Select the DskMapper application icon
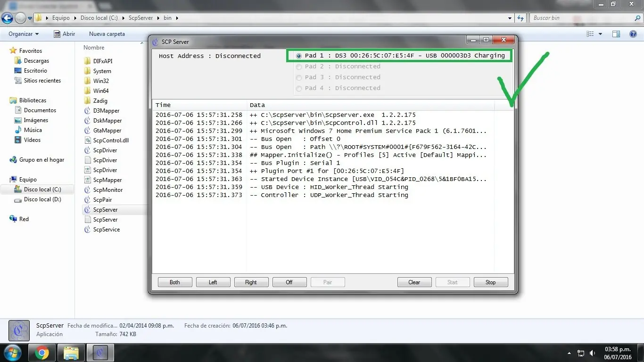This screenshot has height=362, width=644. tap(87, 121)
